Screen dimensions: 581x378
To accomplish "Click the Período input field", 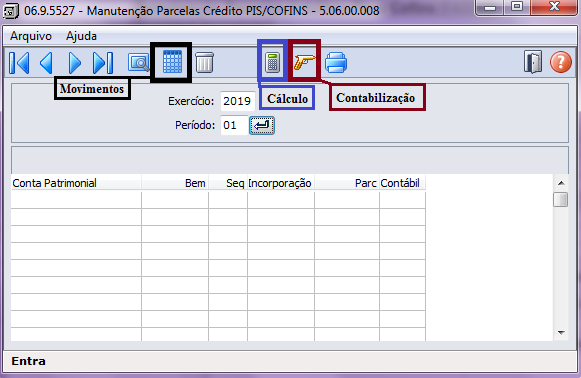I will tap(234, 125).
